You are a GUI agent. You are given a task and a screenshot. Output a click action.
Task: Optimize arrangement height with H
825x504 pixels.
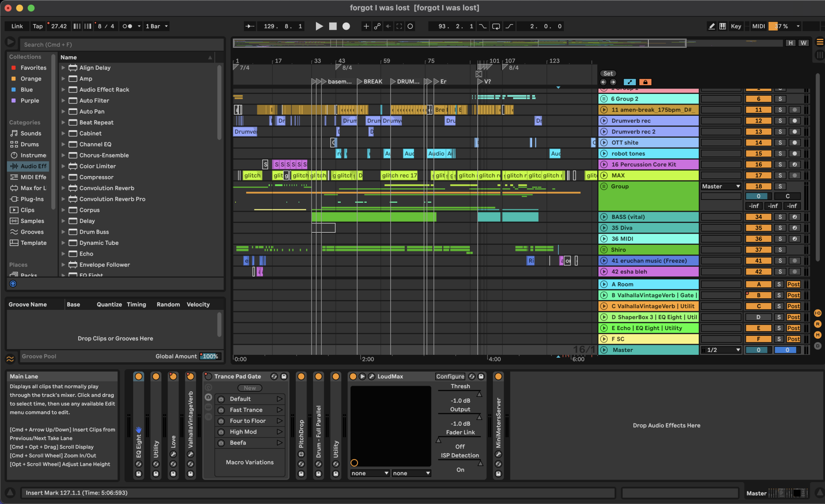(x=790, y=43)
